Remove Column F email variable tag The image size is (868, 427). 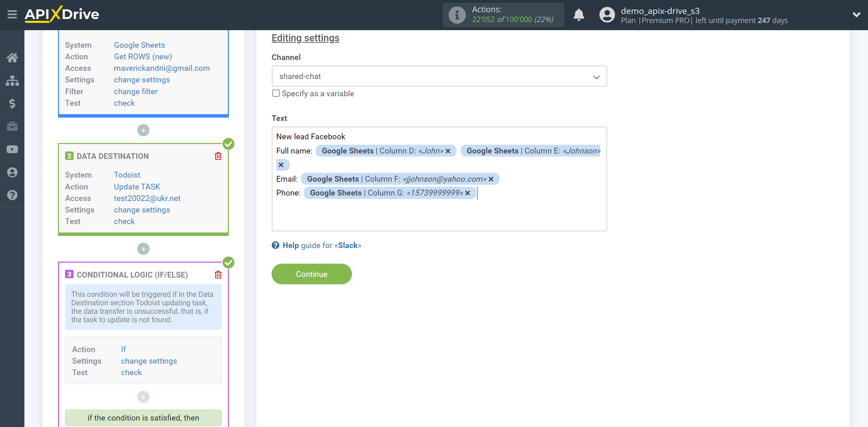tap(491, 179)
